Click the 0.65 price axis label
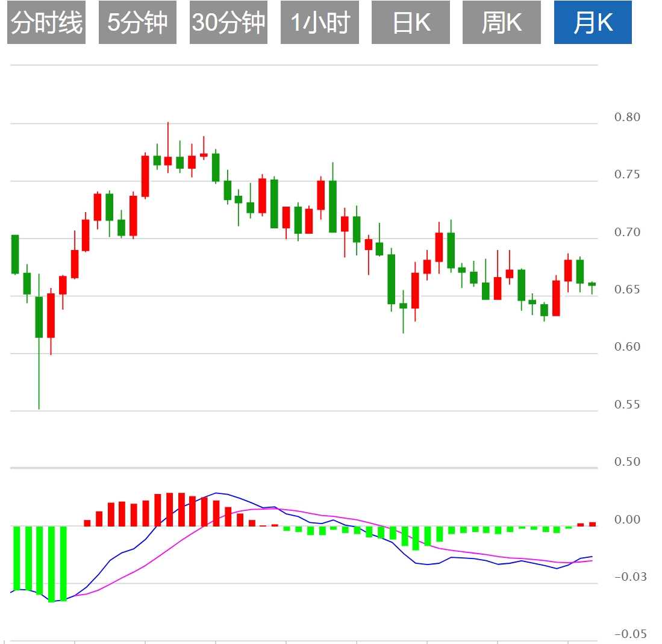 point(627,290)
